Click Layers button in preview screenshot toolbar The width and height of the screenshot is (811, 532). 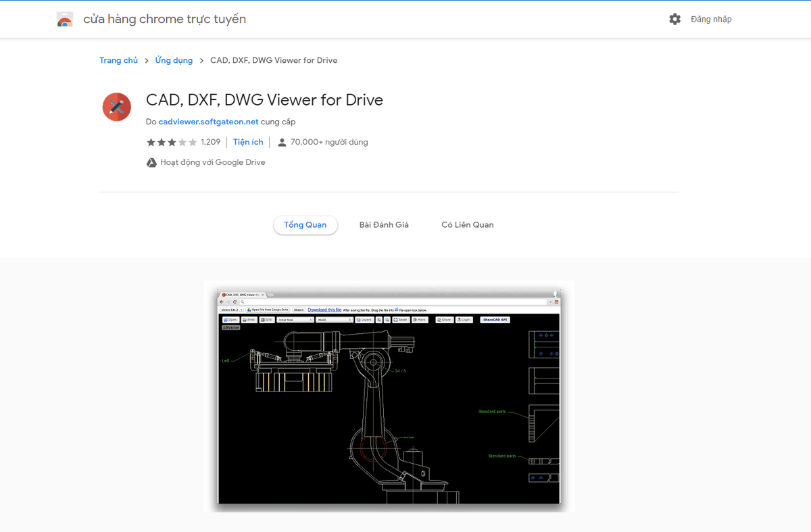point(364,320)
